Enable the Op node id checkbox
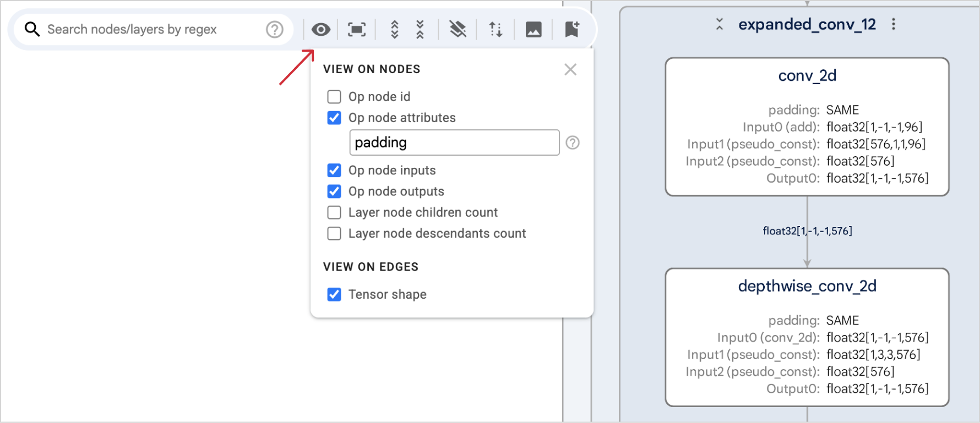The height and width of the screenshot is (423, 980). [334, 97]
